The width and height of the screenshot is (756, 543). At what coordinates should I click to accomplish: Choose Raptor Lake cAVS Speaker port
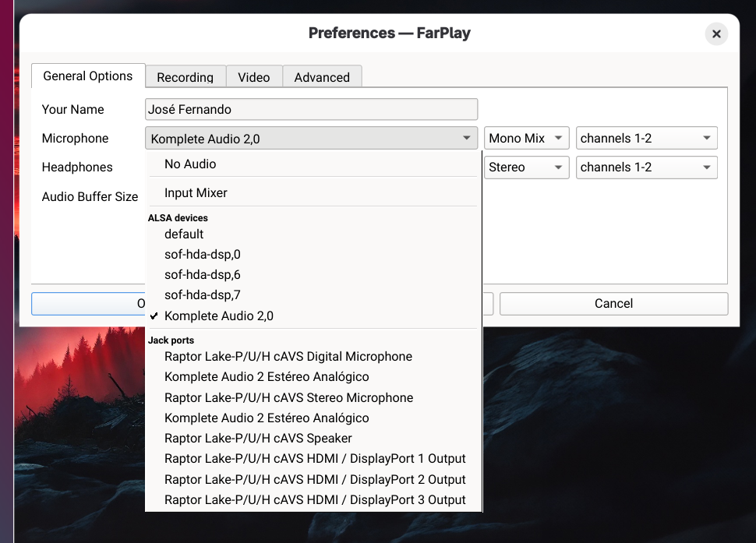point(258,438)
